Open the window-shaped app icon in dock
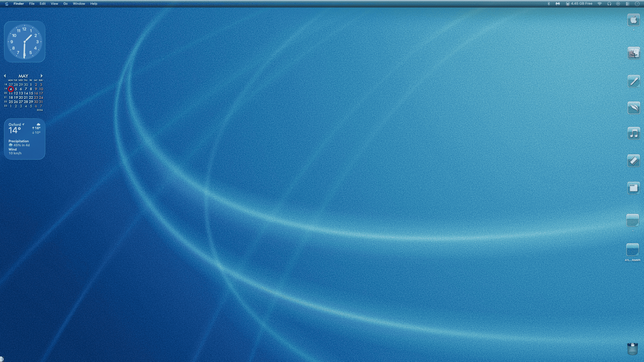Viewport: 644px width, 362px height. coord(633,188)
